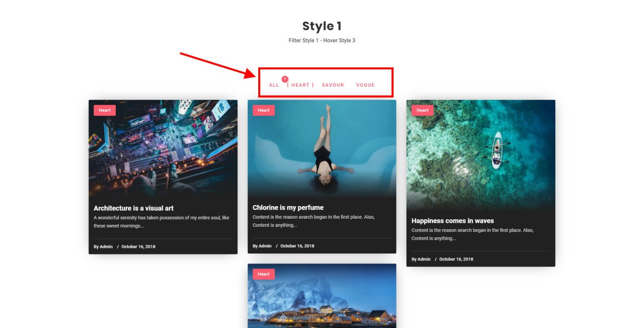This screenshot has height=328, width=644.
Task: Open 'Happiness comes in waves' post
Action: (x=453, y=221)
